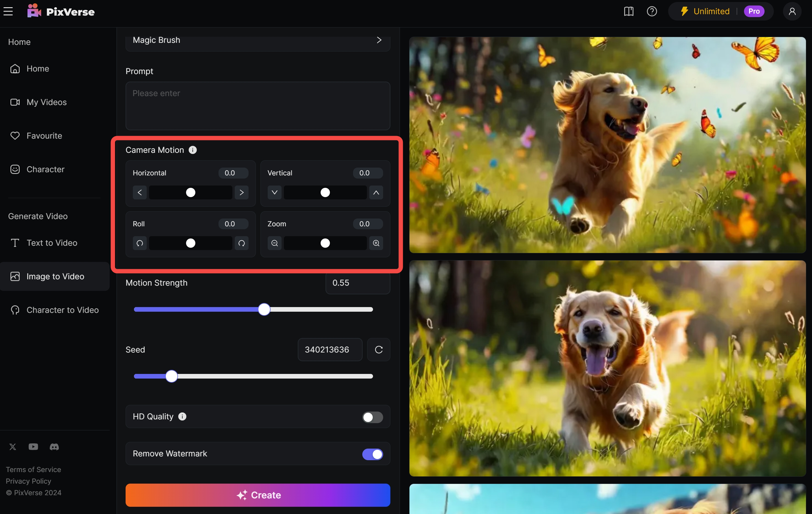Open the help question mark icon
Screen dimensions: 812x514
pyautogui.click(x=651, y=12)
